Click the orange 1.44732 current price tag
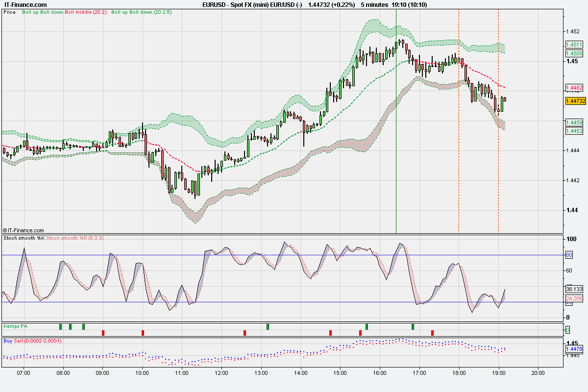588x392 pixels. pyautogui.click(x=576, y=101)
